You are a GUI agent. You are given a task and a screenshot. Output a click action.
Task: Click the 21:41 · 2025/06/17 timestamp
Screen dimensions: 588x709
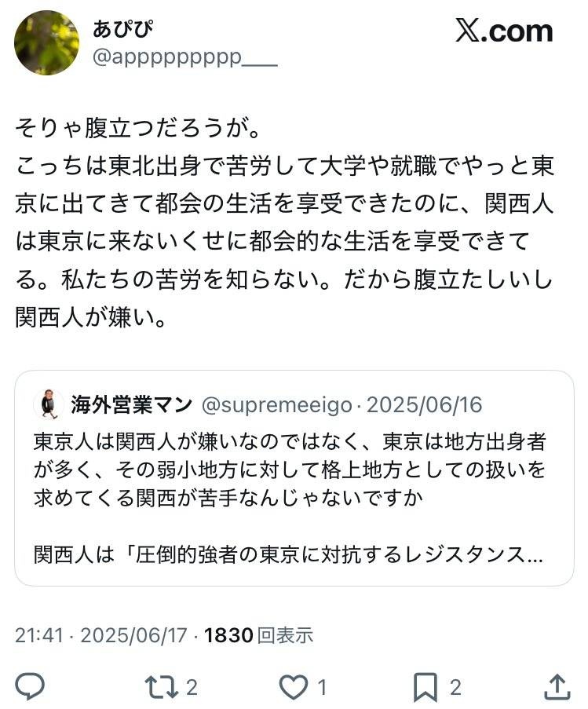pos(100,635)
